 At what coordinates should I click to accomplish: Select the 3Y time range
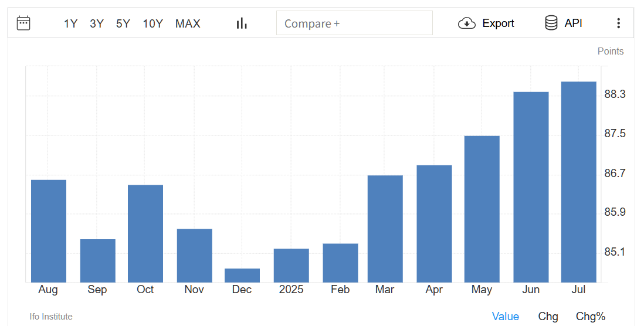(97, 24)
